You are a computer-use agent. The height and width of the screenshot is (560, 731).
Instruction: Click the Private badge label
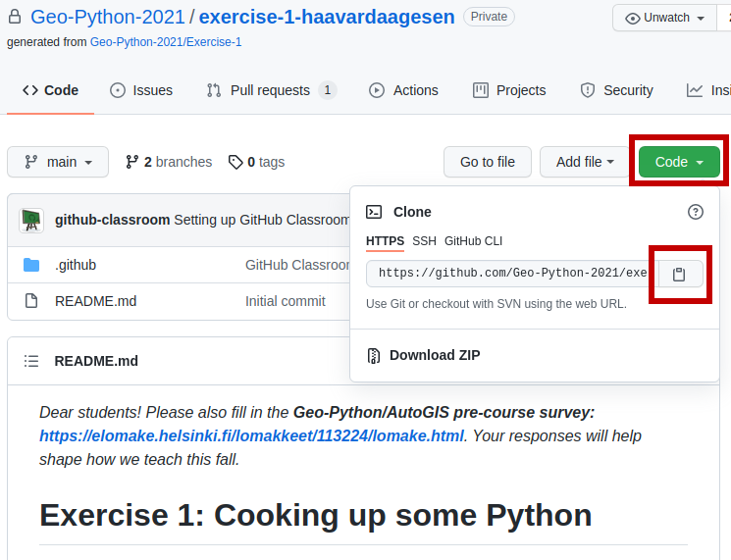489,17
